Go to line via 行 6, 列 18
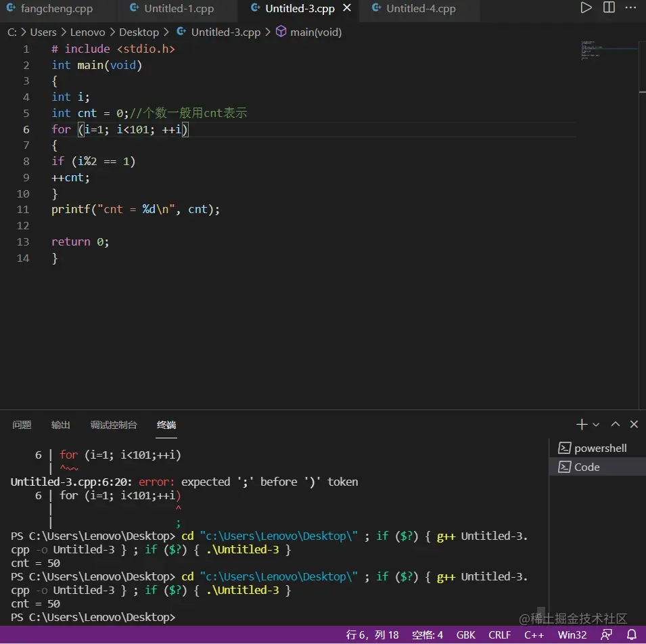Image resolution: width=646 pixels, height=644 pixels. [373, 635]
